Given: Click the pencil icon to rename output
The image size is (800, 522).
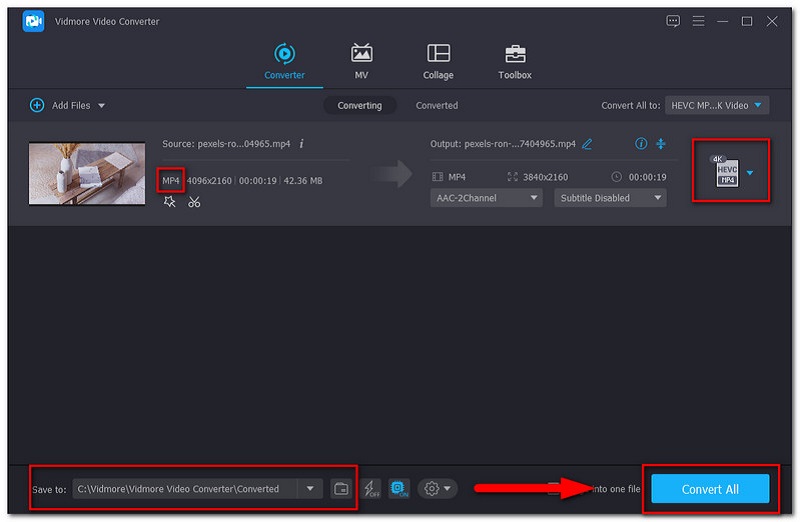Looking at the screenshot, I should click(x=587, y=144).
